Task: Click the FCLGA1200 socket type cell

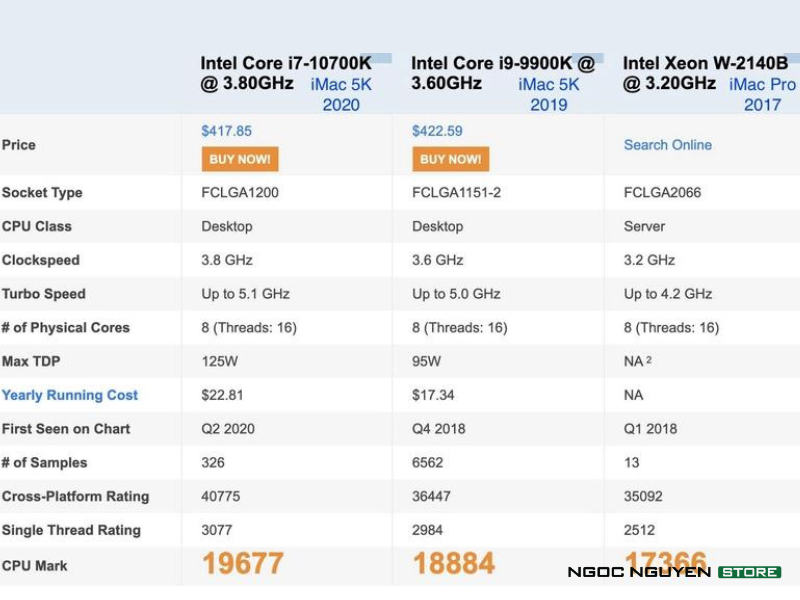Action: pos(240,193)
